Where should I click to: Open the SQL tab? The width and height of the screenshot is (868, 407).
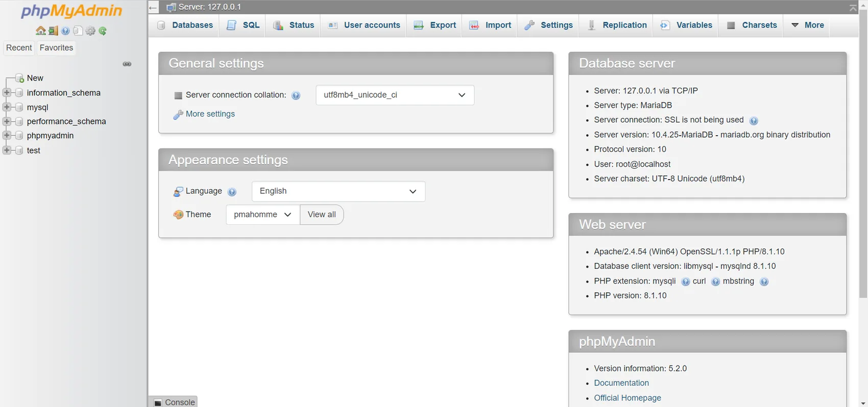pos(243,26)
